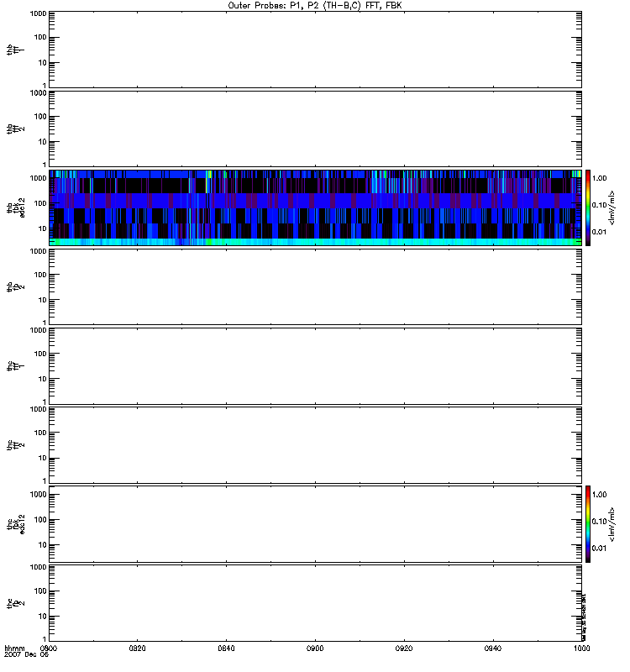Screen dimensions: 630x672
Task: Click the 'thb fbk edc12' panel axis label
Action: pos(16,207)
